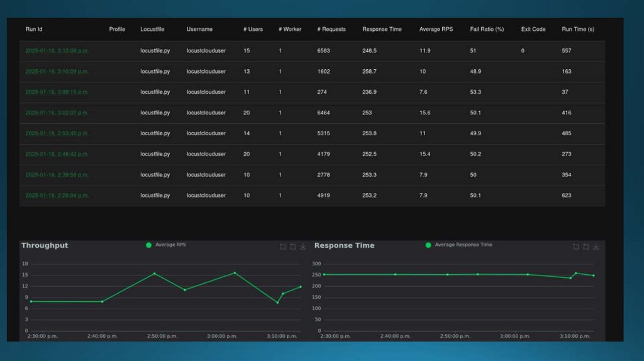Open the 2:28:04 p.m. run entry
Image resolution: width=644 pixels, height=361 pixels.
57,196
